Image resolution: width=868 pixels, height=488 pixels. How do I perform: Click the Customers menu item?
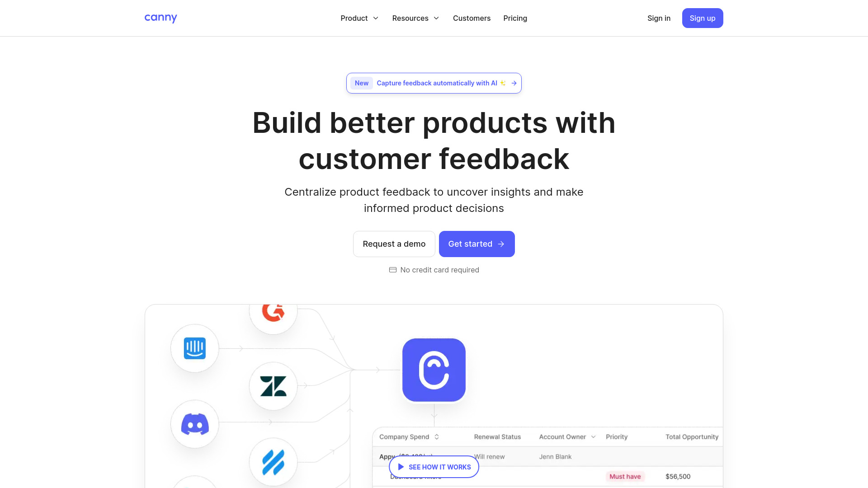472,18
